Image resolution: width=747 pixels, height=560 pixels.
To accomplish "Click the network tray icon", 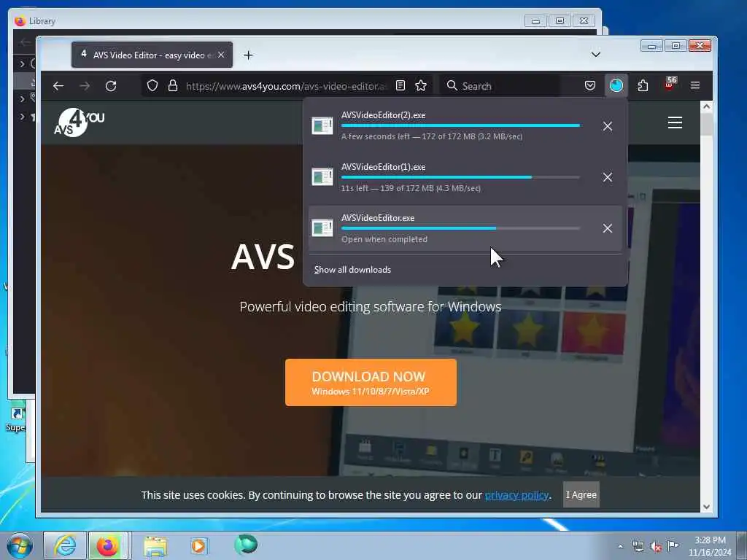I will [638, 546].
